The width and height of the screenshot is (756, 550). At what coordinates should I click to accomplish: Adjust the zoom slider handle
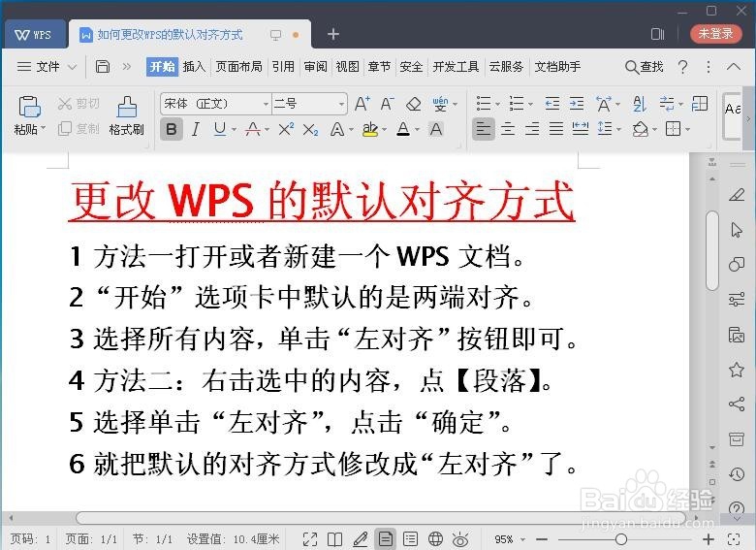[621, 539]
